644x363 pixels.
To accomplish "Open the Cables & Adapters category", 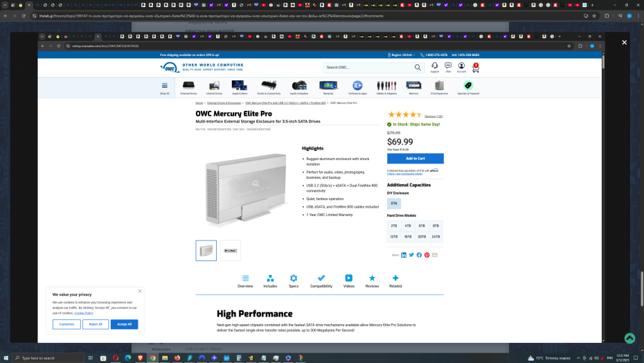I will click(x=386, y=87).
